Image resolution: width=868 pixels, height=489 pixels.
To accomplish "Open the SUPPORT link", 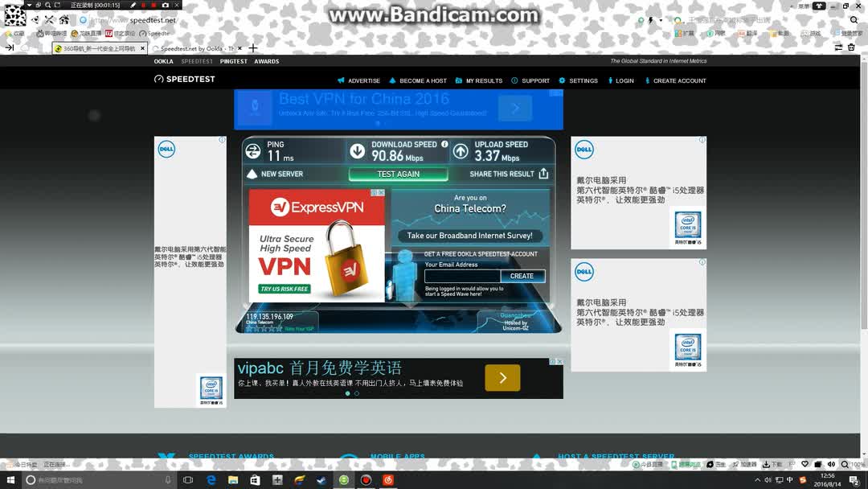I will coord(530,81).
